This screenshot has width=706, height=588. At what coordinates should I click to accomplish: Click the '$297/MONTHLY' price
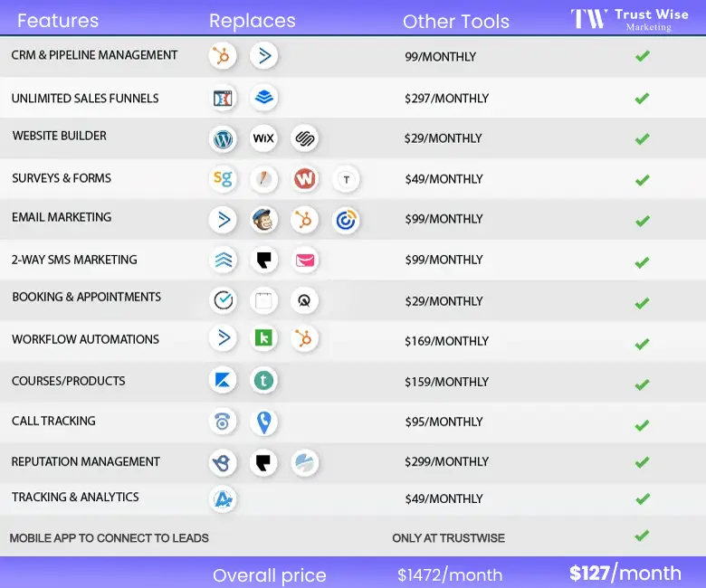446,99
